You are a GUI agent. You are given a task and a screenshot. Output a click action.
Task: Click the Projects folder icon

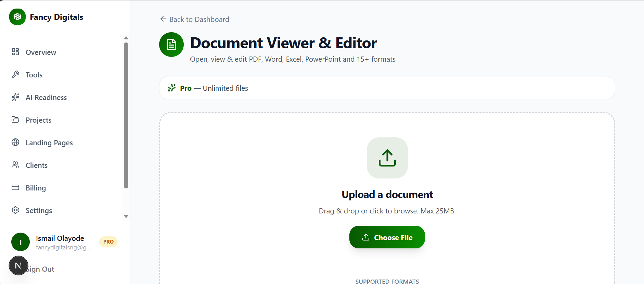point(15,120)
